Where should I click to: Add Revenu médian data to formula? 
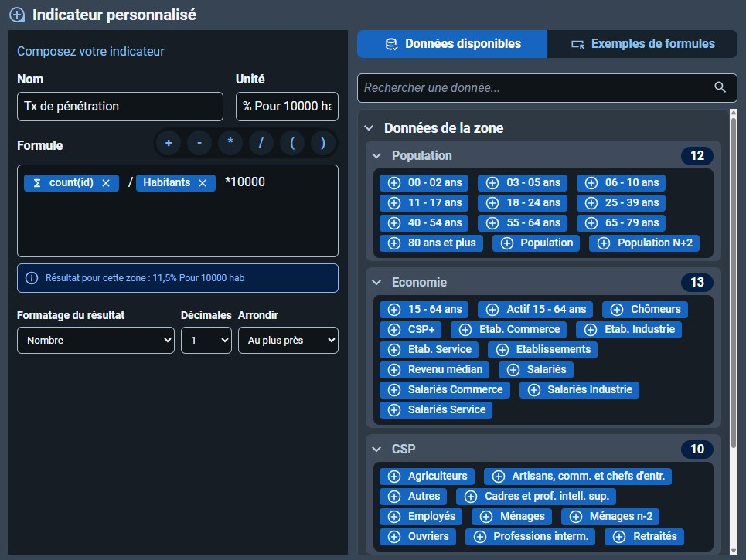pyautogui.click(x=434, y=370)
